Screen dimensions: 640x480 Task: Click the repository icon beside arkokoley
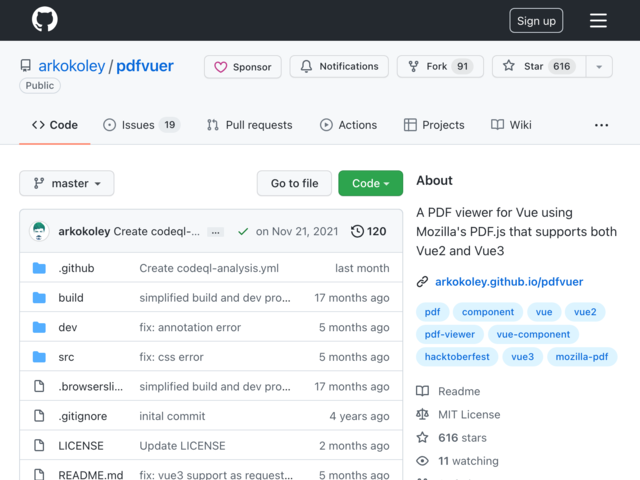26,66
